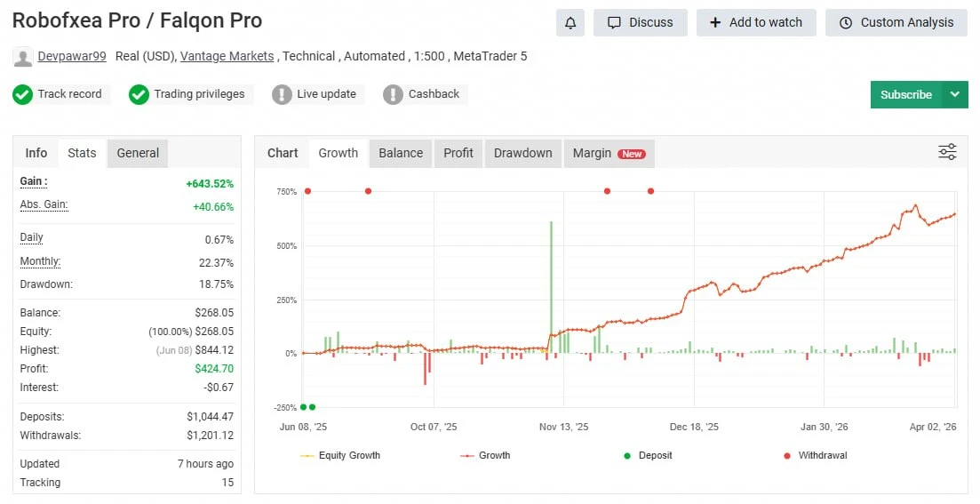Open the General tab
Image resolution: width=980 pixels, height=504 pixels.
coord(138,153)
